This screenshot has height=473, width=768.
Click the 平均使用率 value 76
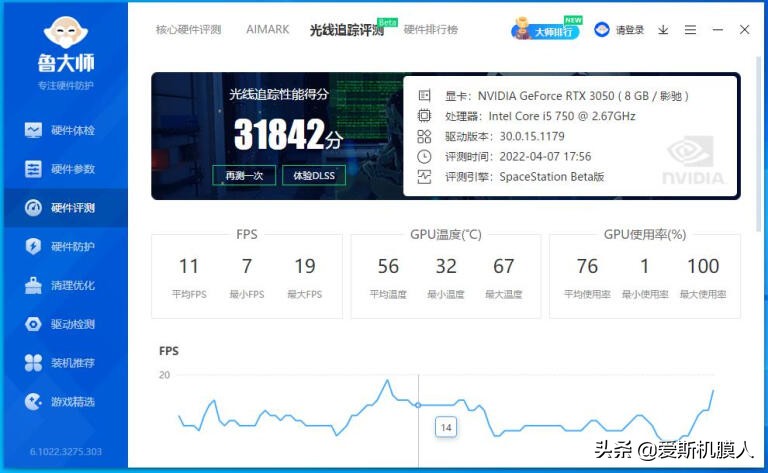coord(587,266)
